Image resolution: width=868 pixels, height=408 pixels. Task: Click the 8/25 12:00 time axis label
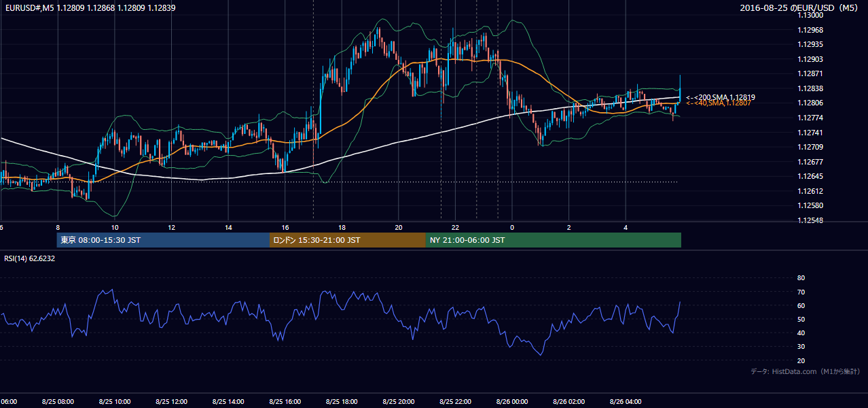171,402
